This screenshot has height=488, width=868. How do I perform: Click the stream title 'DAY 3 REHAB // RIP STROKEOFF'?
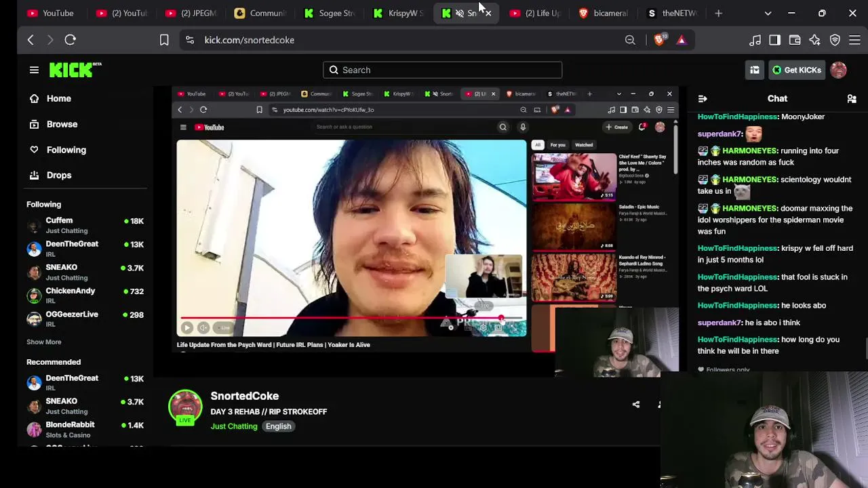pos(269,411)
